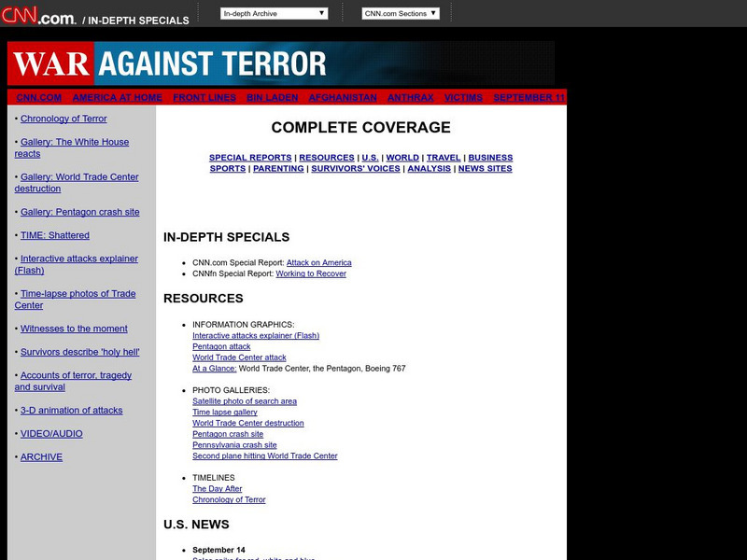Image resolution: width=747 pixels, height=560 pixels.
Task: Open TIME: Shattered link
Action: coord(55,235)
